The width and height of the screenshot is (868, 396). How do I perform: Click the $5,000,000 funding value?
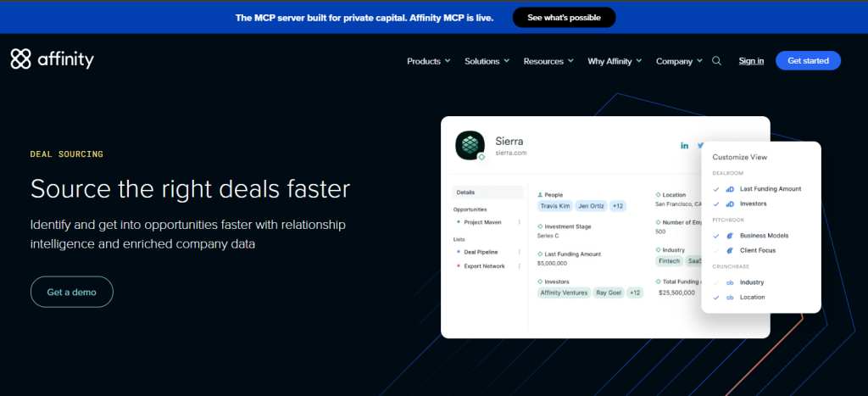pos(552,263)
